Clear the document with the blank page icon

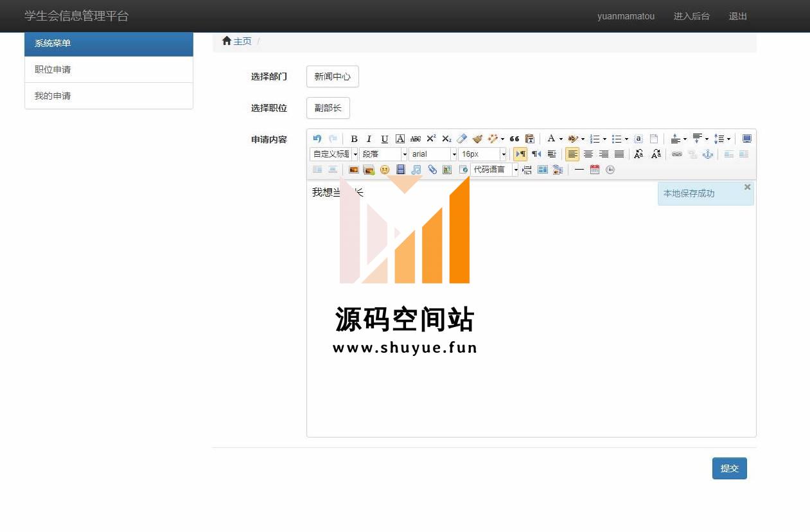coord(654,139)
